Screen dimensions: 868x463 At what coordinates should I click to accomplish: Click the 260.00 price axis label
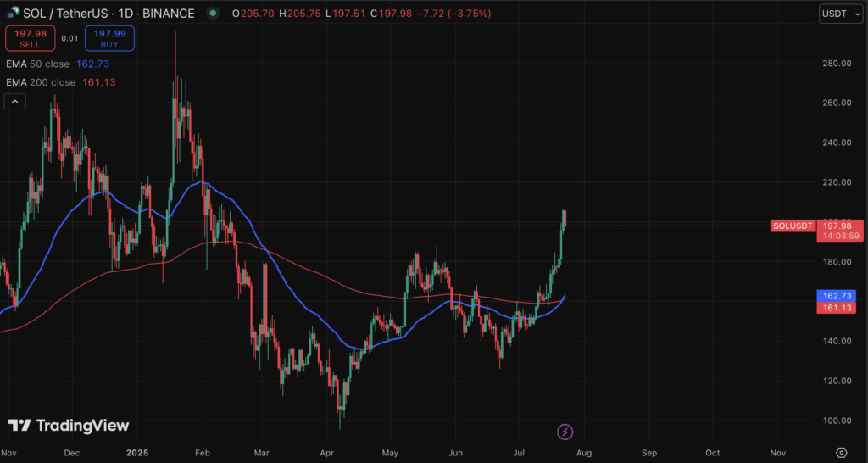click(836, 103)
